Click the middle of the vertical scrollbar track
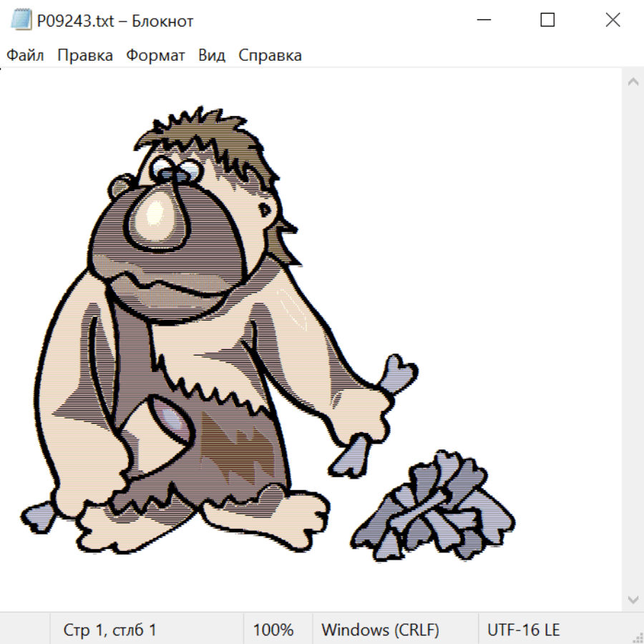644x644 pixels. [x=633, y=340]
